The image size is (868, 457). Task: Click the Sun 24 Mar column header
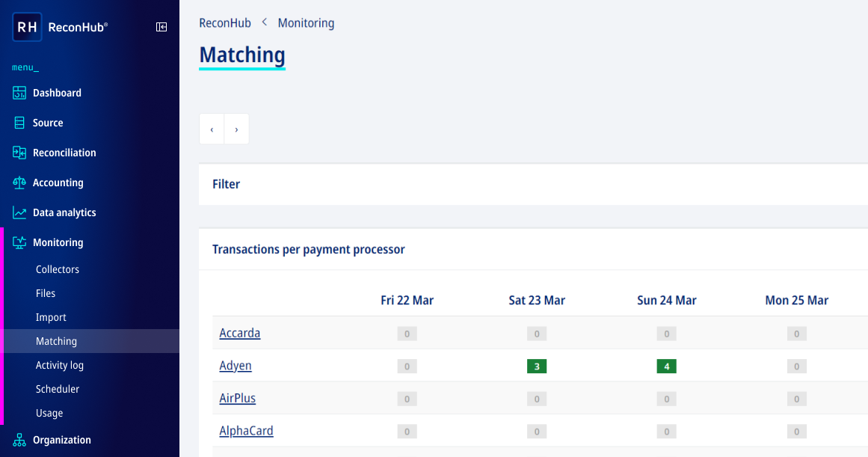click(666, 300)
